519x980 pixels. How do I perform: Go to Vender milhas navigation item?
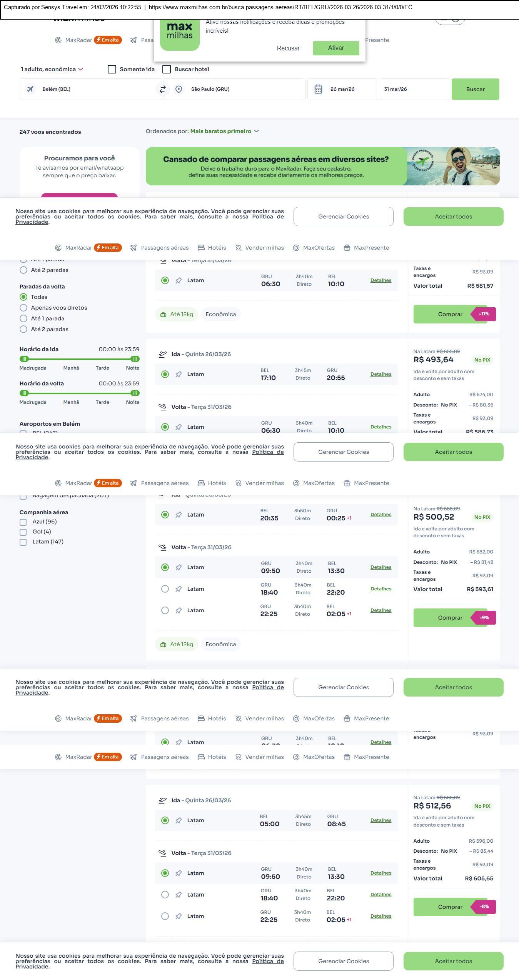pyautogui.click(x=260, y=248)
